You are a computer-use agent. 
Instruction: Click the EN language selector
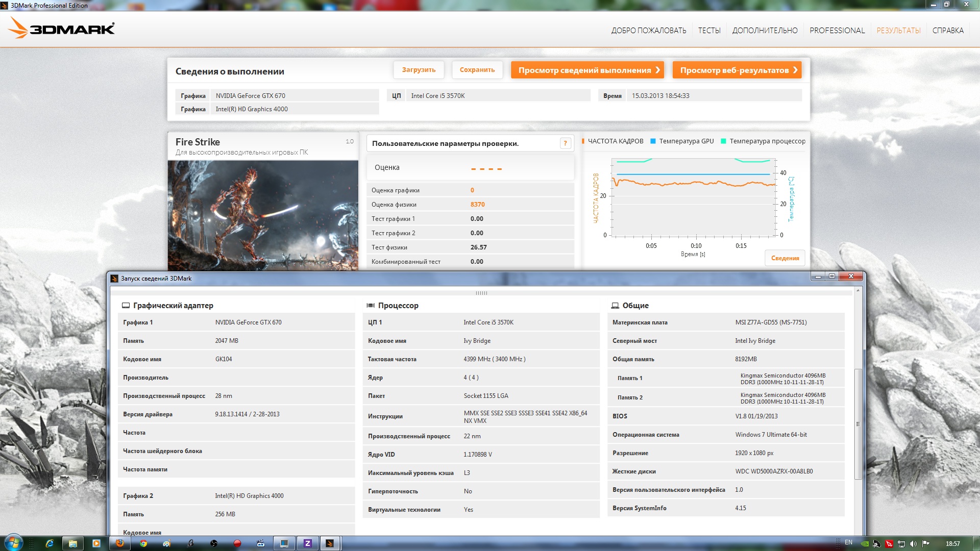(x=848, y=542)
